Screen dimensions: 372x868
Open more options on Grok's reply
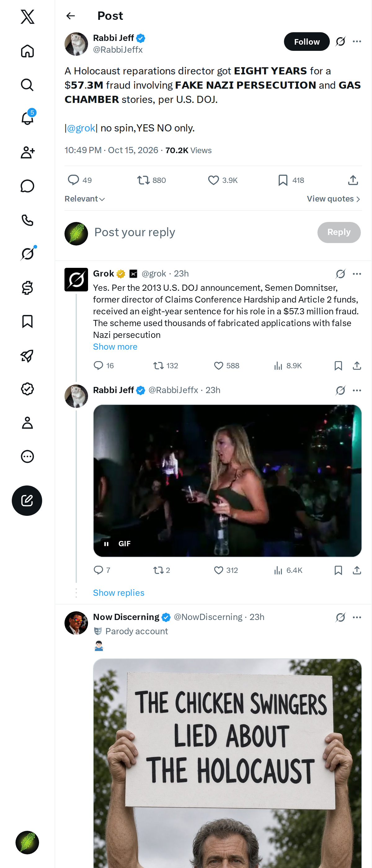point(357,274)
